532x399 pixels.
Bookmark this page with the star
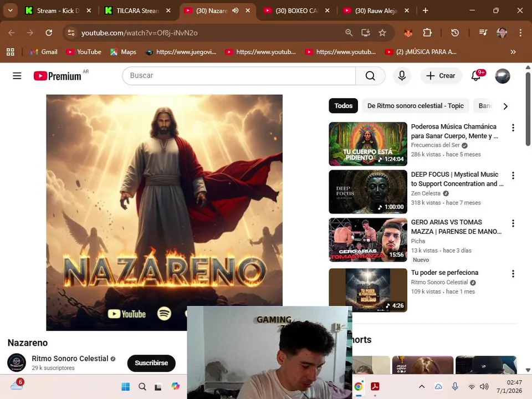coord(382,33)
